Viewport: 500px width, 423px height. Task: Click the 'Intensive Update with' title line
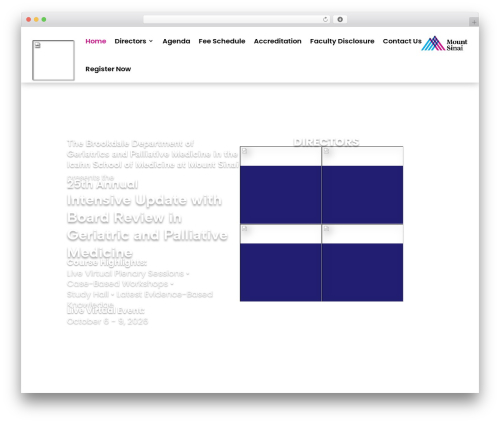pyautogui.click(x=144, y=200)
